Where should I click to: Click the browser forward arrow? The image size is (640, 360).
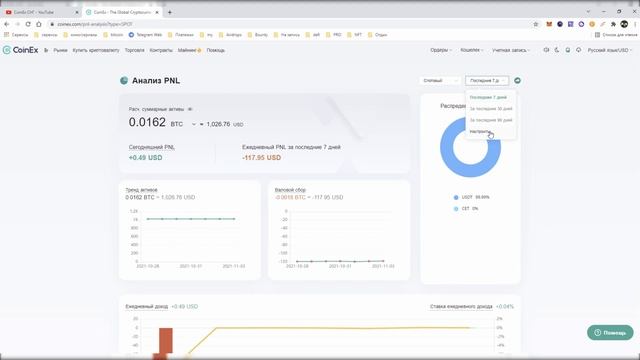click(17, 24)
